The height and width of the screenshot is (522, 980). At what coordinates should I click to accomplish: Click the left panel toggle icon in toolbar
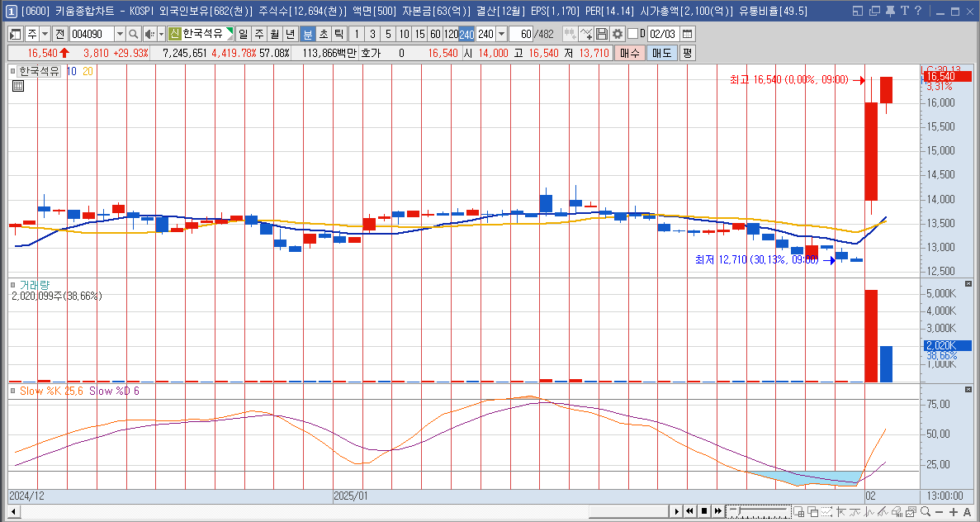(x=16, y=35)
